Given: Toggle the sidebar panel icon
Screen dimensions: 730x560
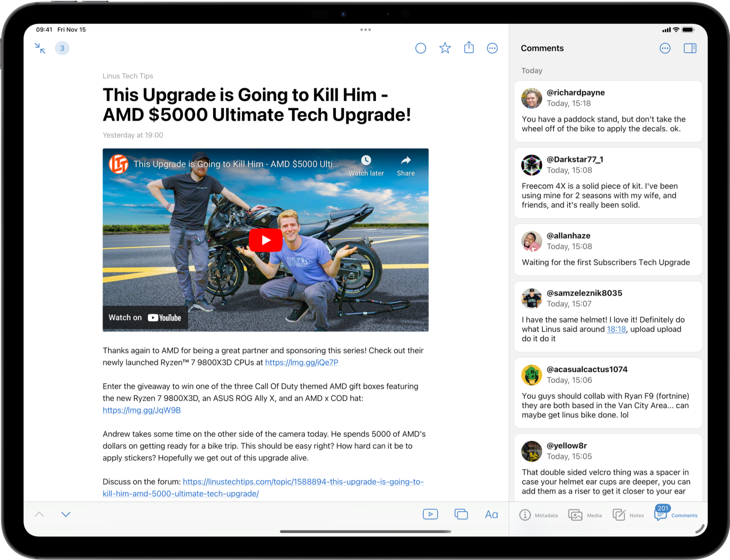Looking at the screenshot, I should click(x=690, y=48).
